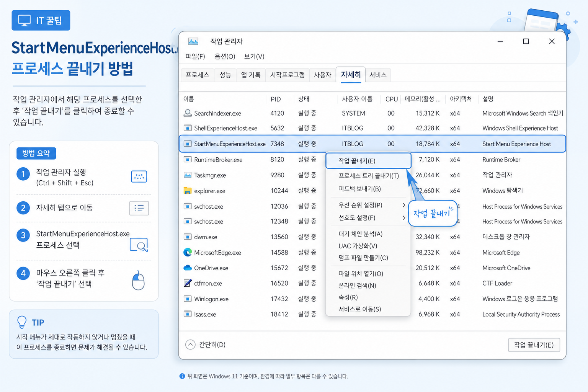Viewport: 588px width, 392px height.
Task: Select the 42,328 K memory value
Action: click(428, 128)
